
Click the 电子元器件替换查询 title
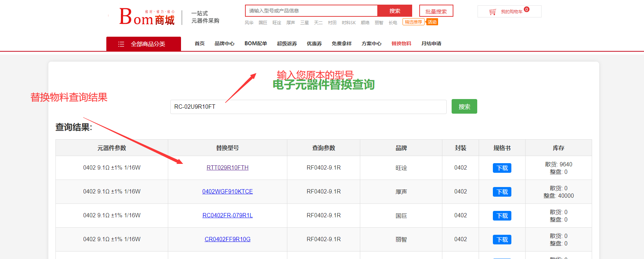324,85
